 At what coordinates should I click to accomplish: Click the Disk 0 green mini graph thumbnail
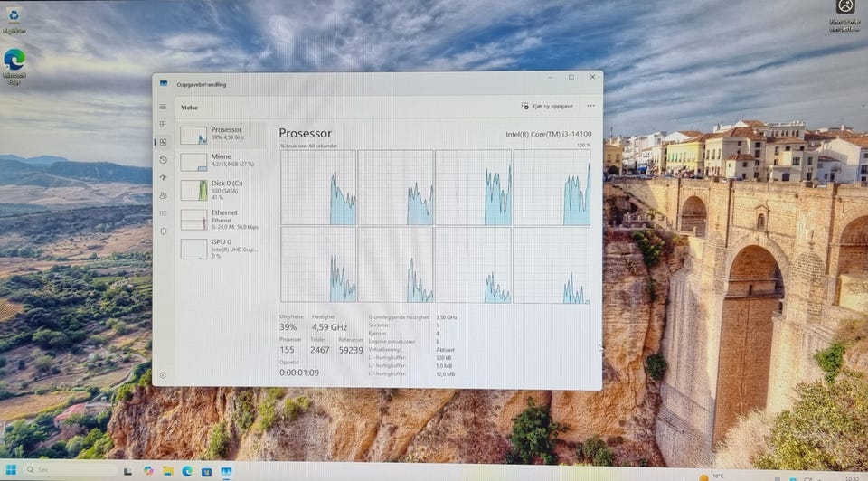click(193, 191)
